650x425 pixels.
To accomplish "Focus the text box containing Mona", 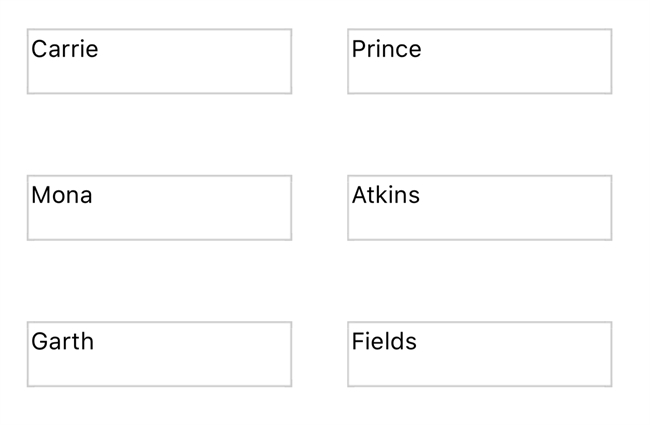I will click(159, 207).
